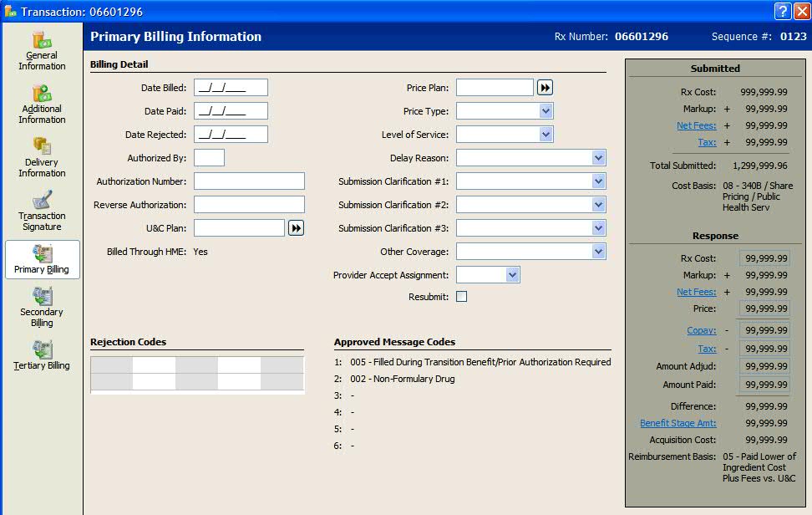Viewport: 812px width, 515px height.
Task: Select the first Rejection Codes grid cell
Action: [111, 365]
